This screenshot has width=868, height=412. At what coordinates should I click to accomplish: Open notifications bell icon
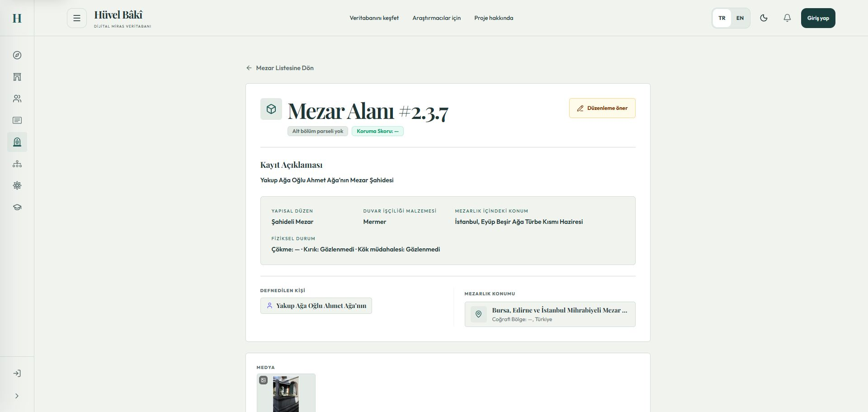787,18
